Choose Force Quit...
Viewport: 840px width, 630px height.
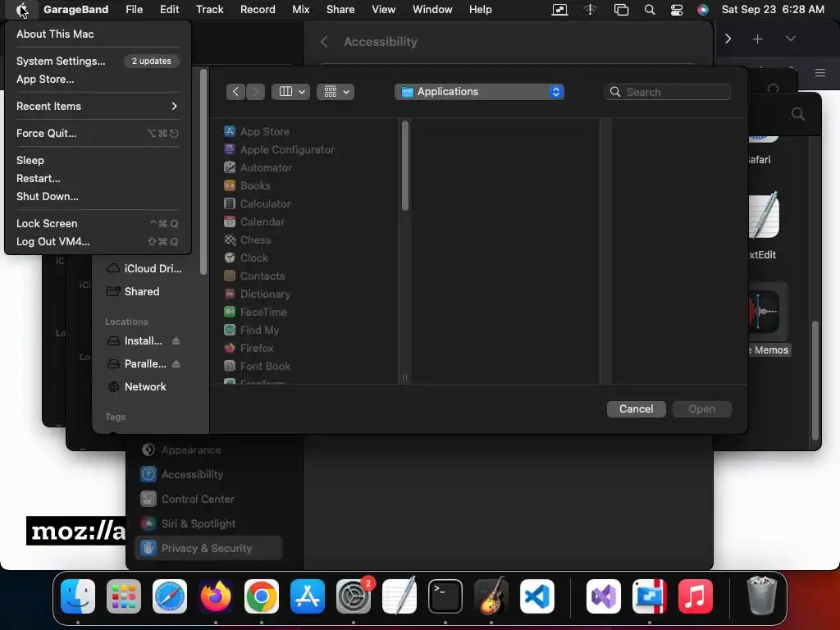pyautogui.click(x=98, y=134)
